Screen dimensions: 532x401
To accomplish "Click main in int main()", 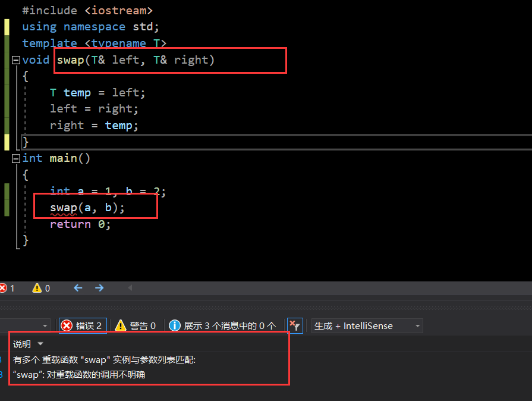I will coord(64,158).
